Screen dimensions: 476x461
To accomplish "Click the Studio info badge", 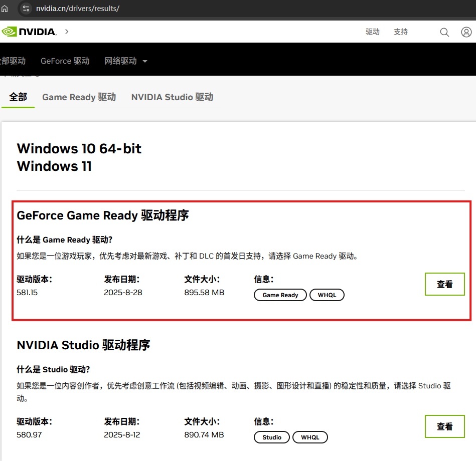I will tap(272, 437).
